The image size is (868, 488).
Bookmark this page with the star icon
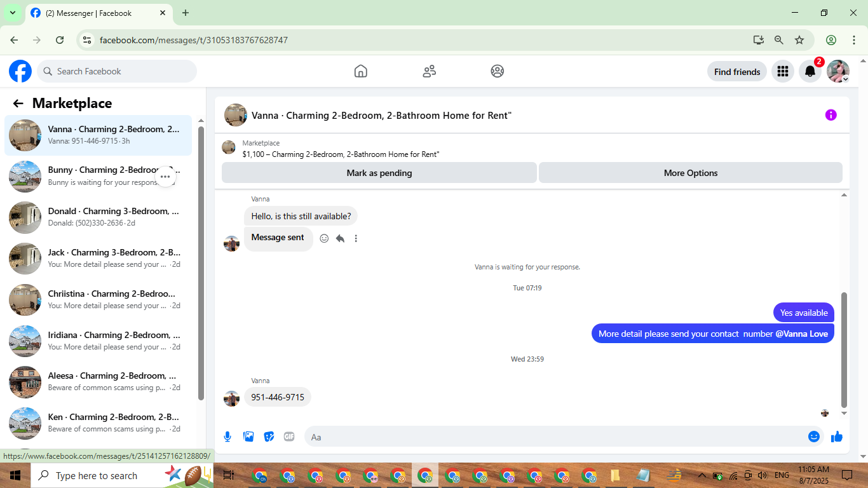click(799, 40)
